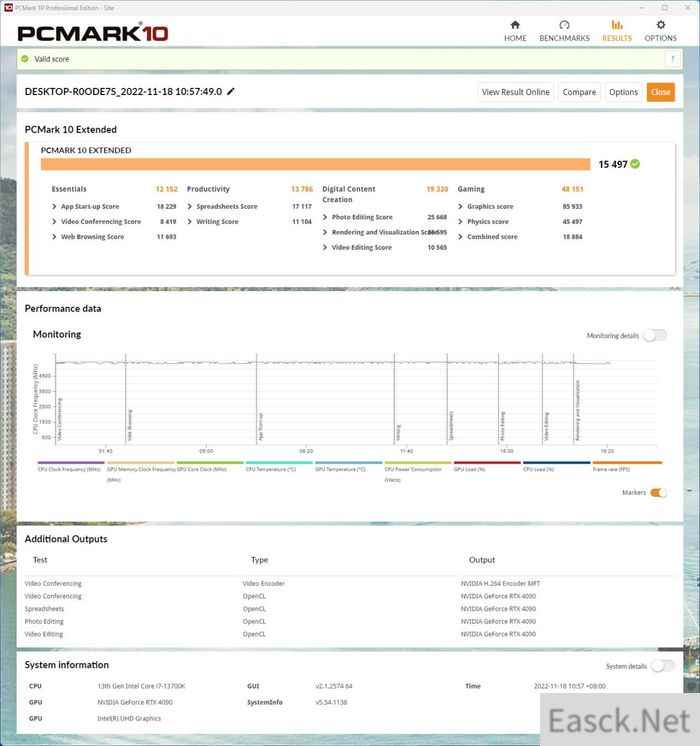700x746 pixels.
Task: Toggle CPU Load legend swatch
Action: coord(557,462)
